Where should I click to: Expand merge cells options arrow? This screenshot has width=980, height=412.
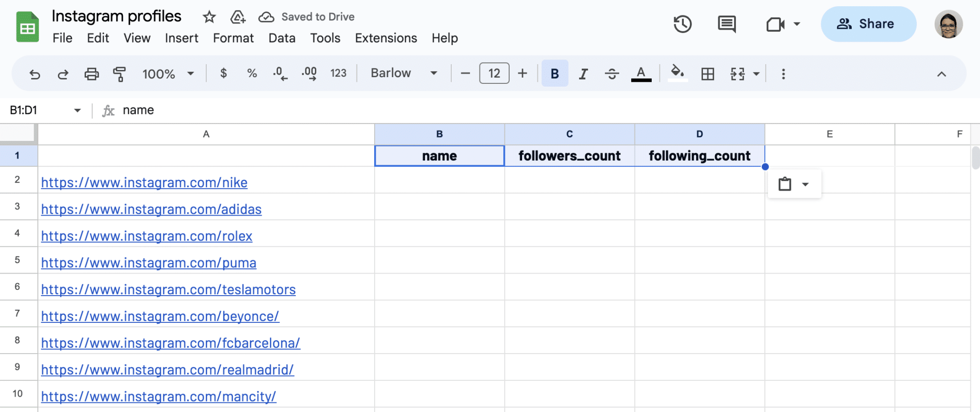coord(756,74)
